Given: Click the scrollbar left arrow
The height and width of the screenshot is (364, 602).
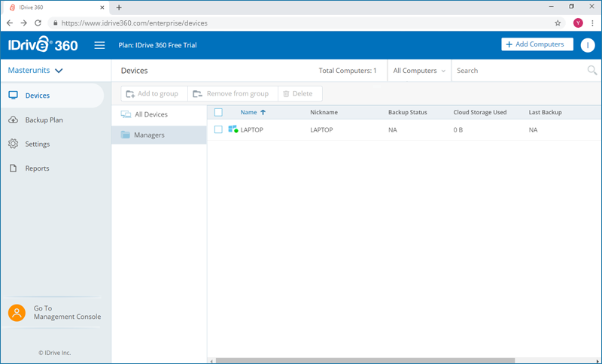Looking at the screenshot, I should (x=211, y=361).
